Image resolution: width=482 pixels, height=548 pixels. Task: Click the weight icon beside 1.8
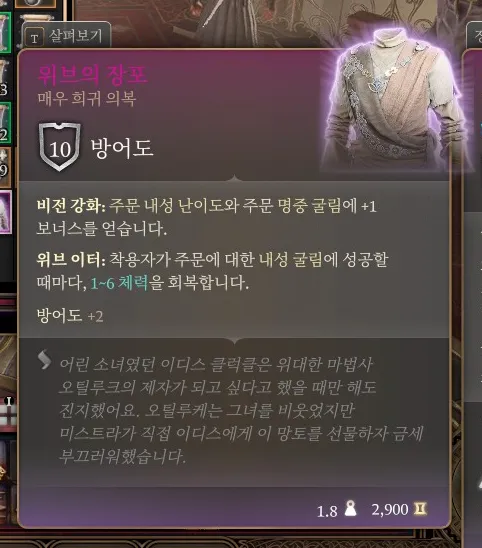click(x=350, y=509)
